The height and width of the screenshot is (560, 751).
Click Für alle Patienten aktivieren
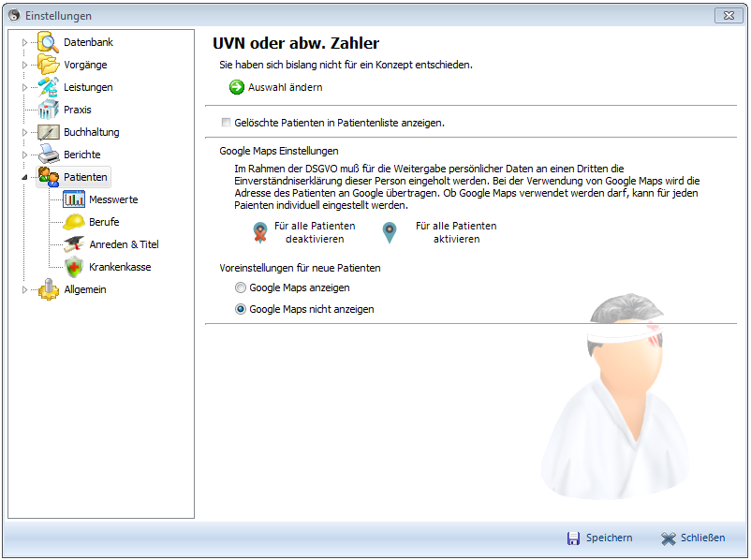[456, 232]
